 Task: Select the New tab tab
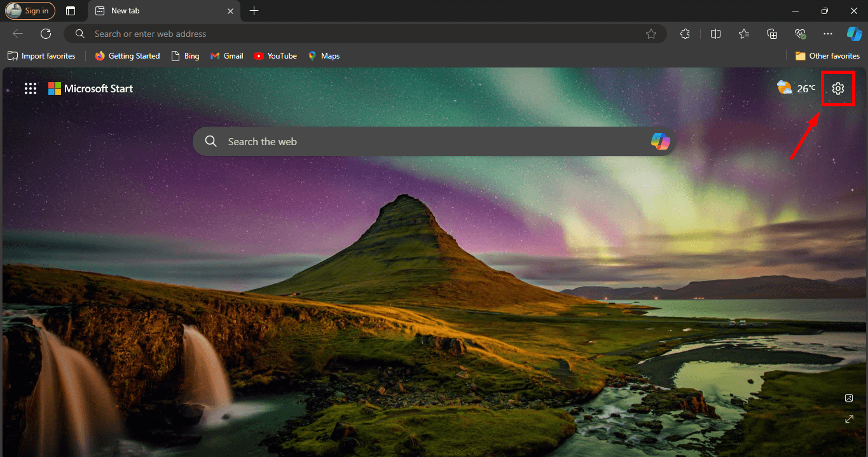[165, 11]
